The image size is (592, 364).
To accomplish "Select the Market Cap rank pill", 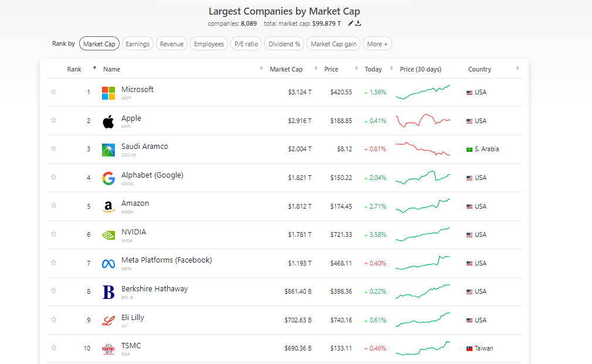I will (99, 44).
